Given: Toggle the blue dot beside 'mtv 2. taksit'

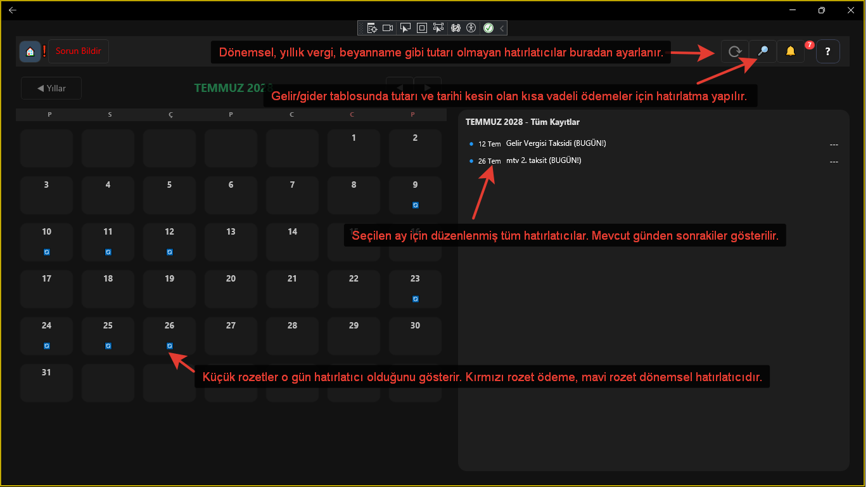Looking at the screenshot, I should [x=469, y=160].
